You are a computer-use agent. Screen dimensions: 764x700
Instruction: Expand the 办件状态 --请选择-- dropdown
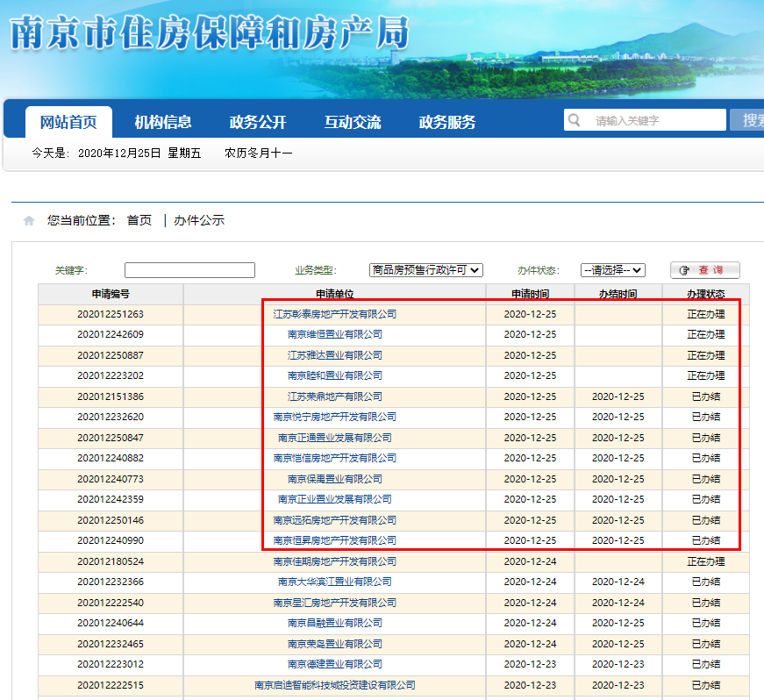click(x=613, y=270)
